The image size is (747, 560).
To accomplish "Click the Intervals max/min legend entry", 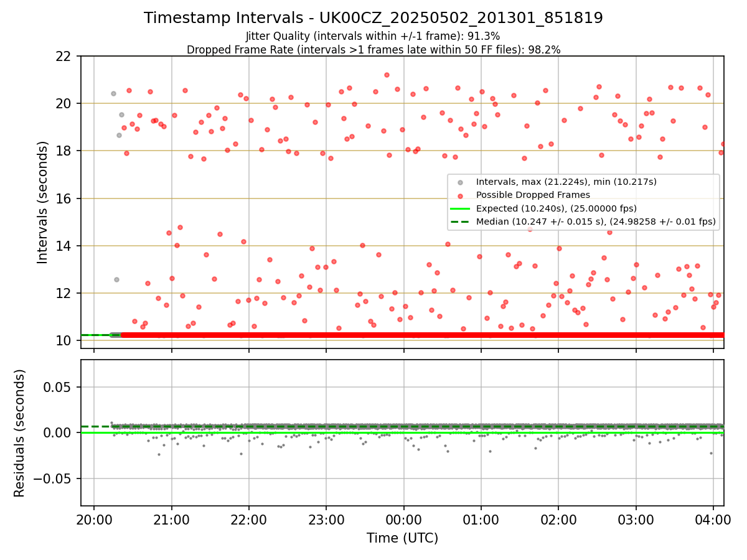I will 566,182.
